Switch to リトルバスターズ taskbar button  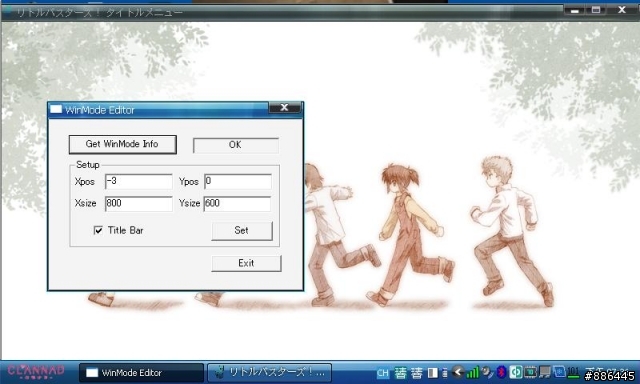(x=269, y=373)
